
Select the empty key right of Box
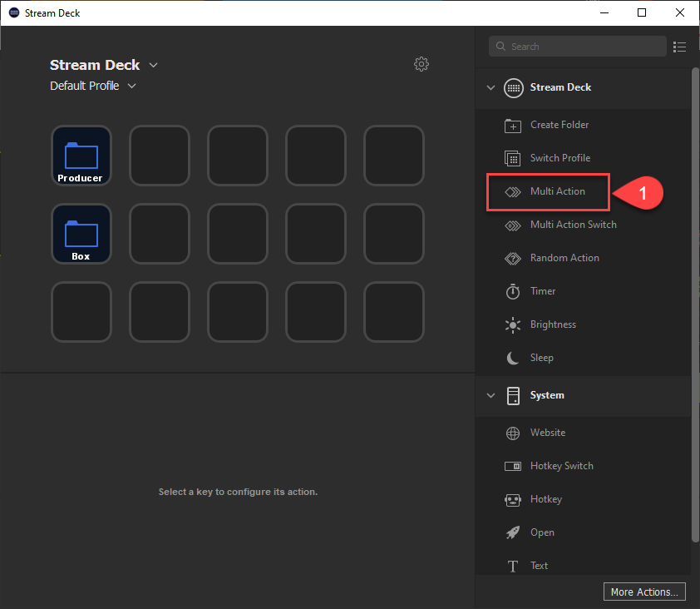160,234
